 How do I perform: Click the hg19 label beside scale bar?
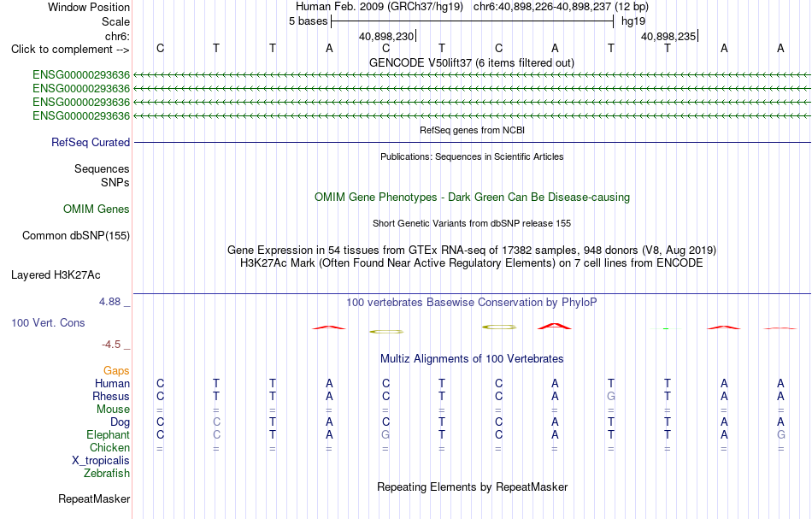click(x=633, y=21)
